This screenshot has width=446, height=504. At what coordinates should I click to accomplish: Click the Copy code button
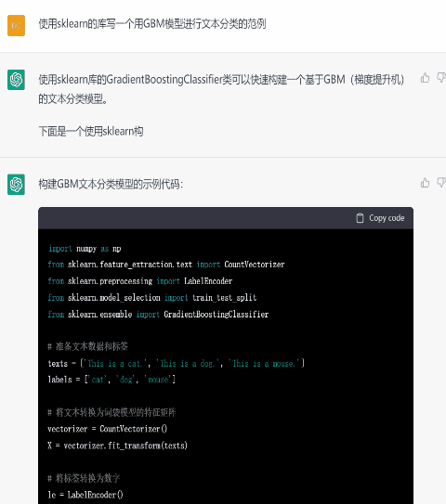point(380,218)
